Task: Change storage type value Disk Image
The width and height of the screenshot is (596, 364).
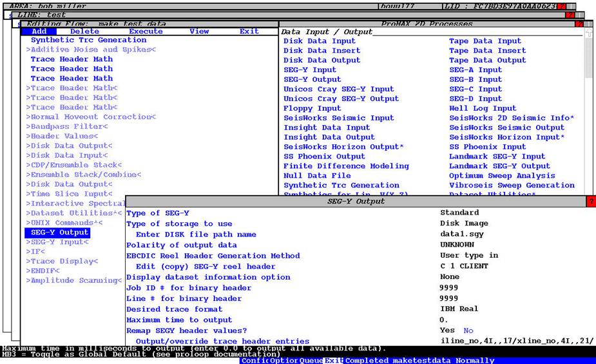Action: click(464, 223)
